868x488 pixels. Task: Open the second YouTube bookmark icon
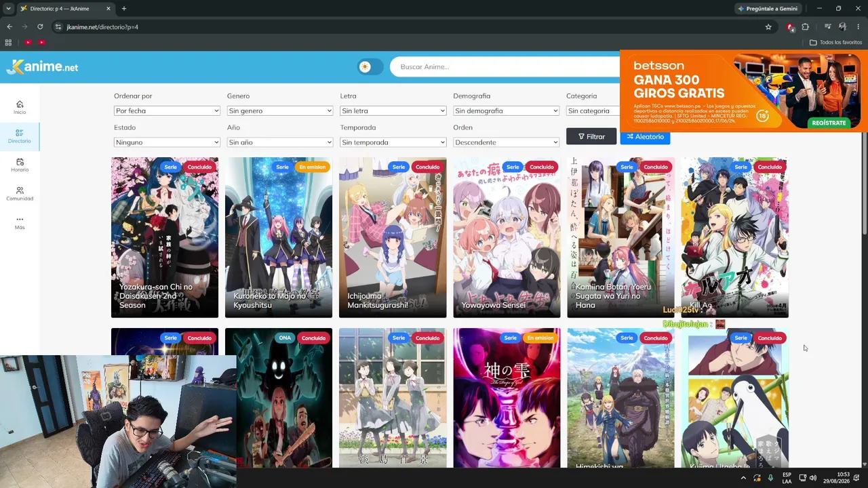(41, 42)
